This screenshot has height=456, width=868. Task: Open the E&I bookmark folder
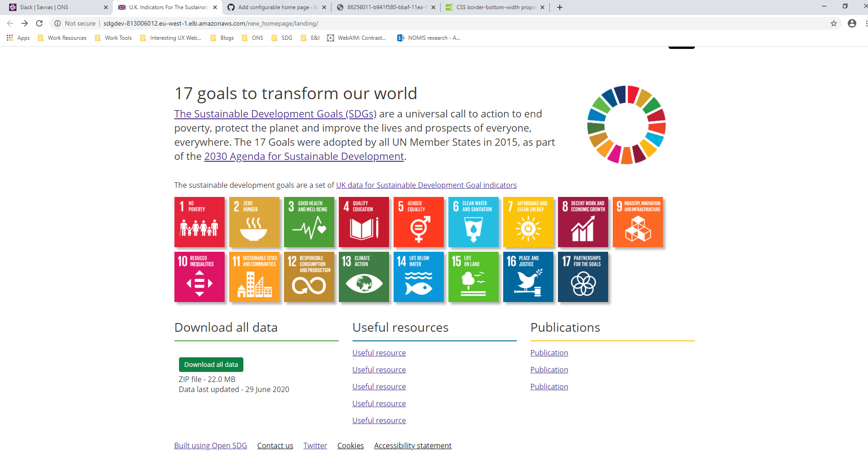[310, 38]
